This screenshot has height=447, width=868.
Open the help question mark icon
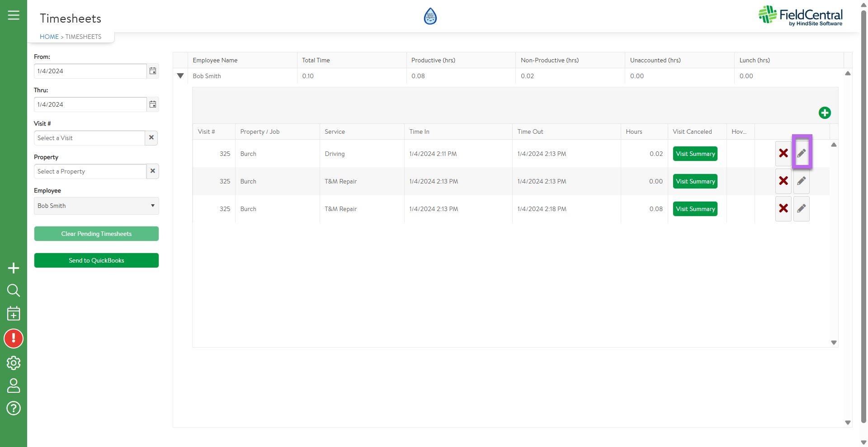(x=14, y=408)
